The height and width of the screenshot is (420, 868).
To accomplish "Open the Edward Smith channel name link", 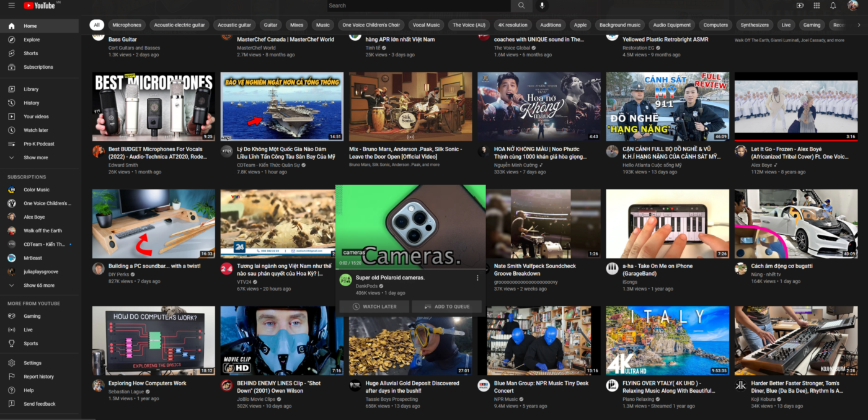I will [x=125, y=165].
